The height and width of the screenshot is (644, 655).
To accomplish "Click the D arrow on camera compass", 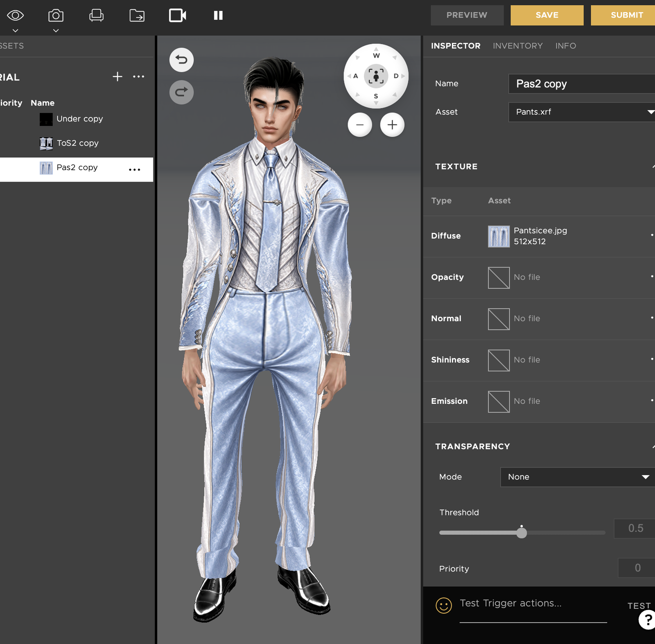I will click(398, 76).
